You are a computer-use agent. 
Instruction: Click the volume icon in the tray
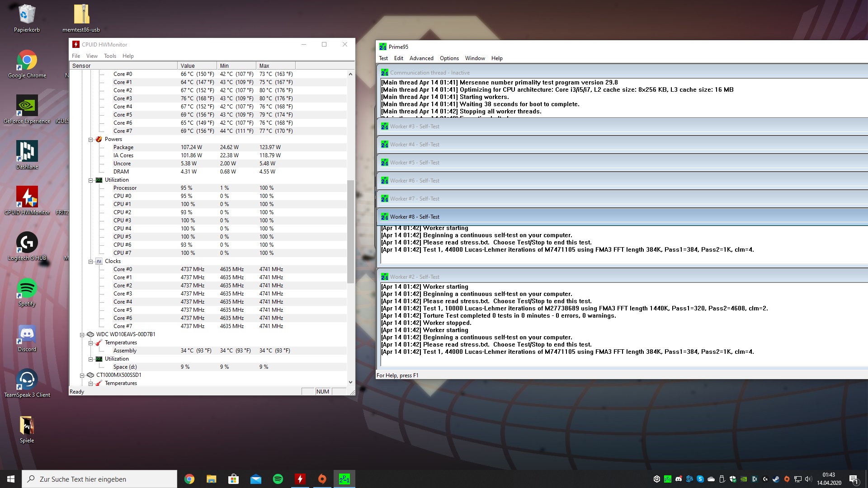point(808,479)
